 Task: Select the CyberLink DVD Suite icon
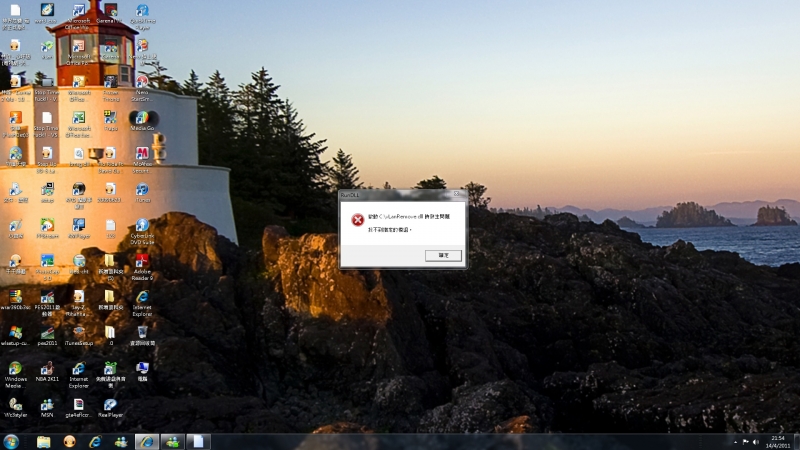[x=142, y=225]
